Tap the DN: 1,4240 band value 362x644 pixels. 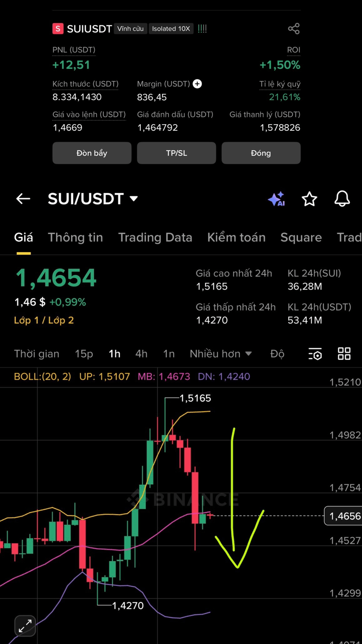click(x=224, y=376)
